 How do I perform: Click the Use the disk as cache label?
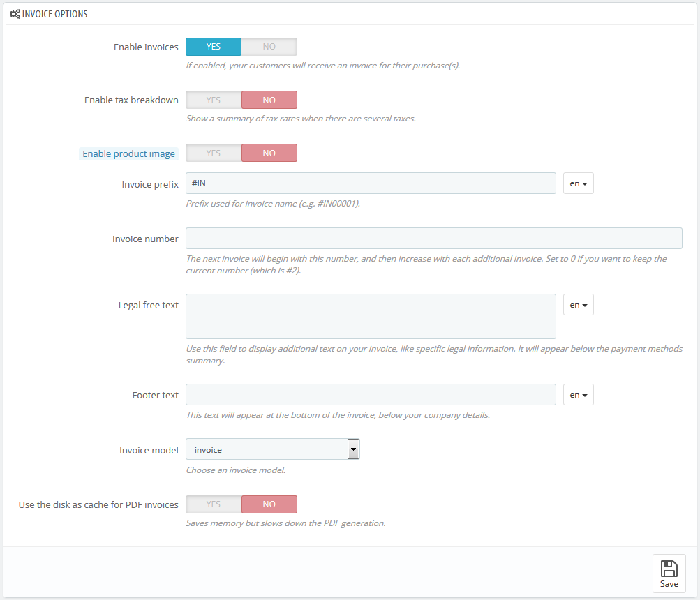click(x=98, y=505)
